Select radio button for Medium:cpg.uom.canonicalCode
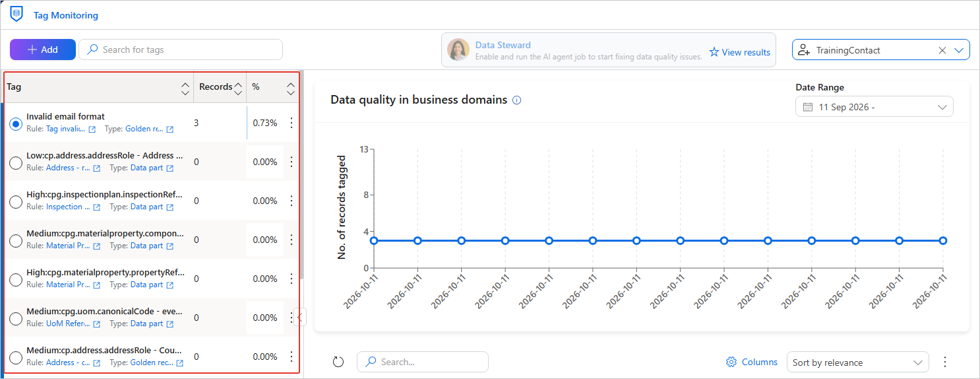The width and height of the screenshot is (980, 379). (x=16, y=318)
